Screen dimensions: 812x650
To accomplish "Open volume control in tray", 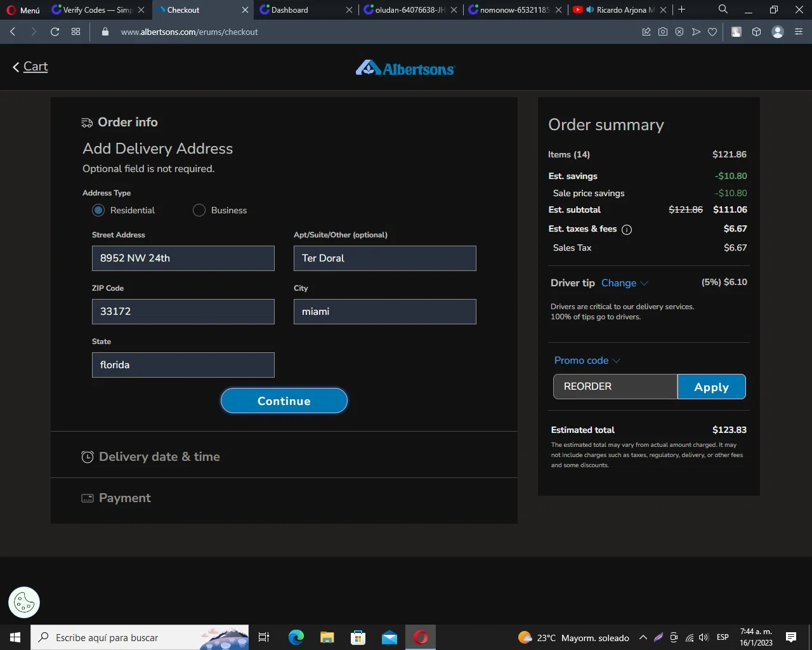I will point(704,637).
